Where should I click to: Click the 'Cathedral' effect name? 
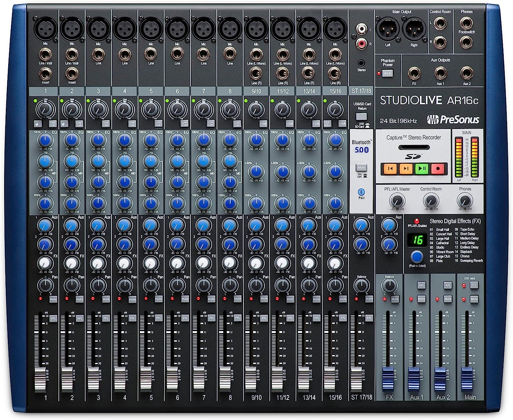pyautogui.click(x=442, y=243)
